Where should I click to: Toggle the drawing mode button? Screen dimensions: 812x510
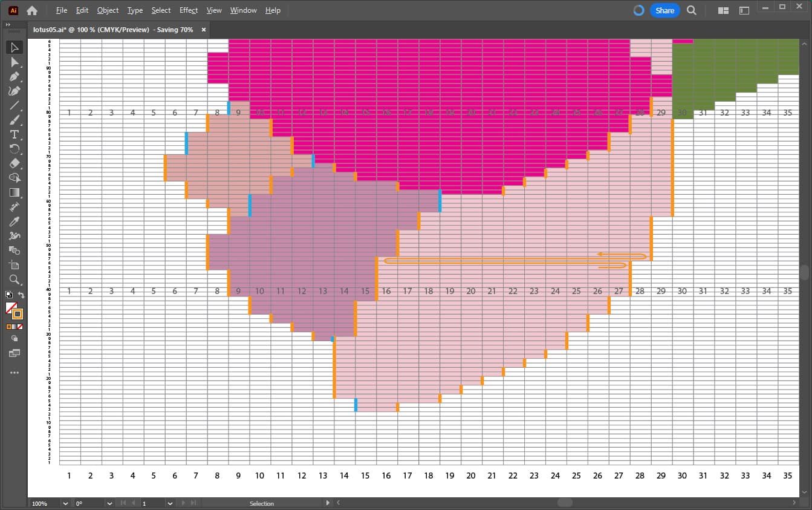[x=15, y=339]
